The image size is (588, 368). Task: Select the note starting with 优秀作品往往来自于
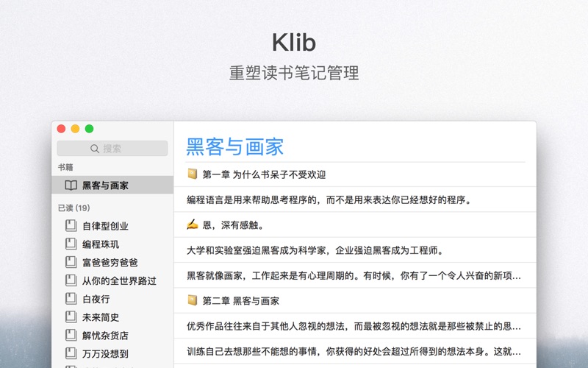tap(354, 325)
